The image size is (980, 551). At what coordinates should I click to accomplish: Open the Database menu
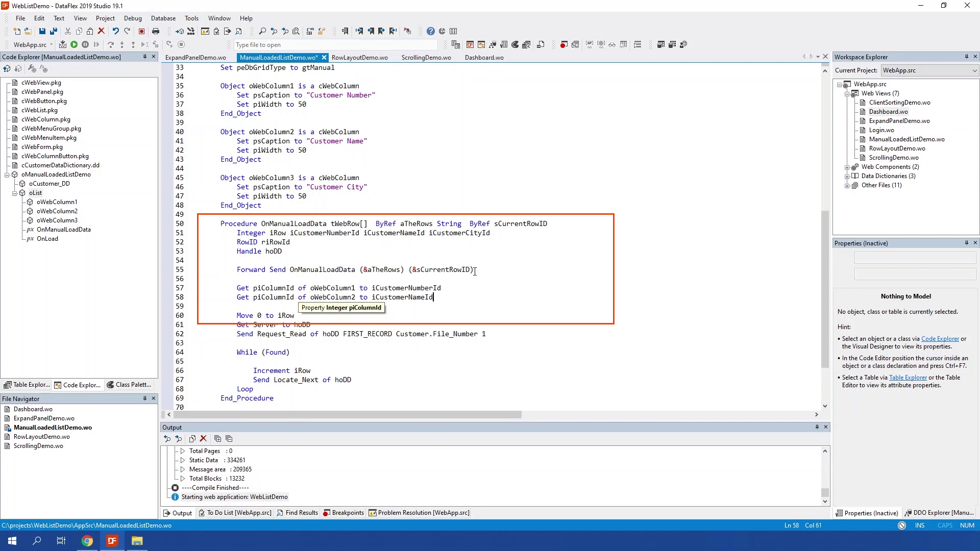(163, 18)
